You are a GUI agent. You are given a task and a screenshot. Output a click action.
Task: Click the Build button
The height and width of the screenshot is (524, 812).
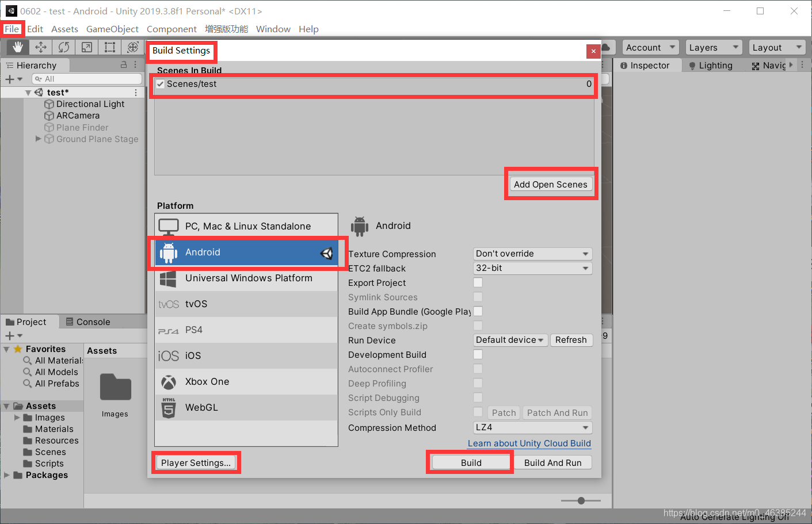point(471,463)
